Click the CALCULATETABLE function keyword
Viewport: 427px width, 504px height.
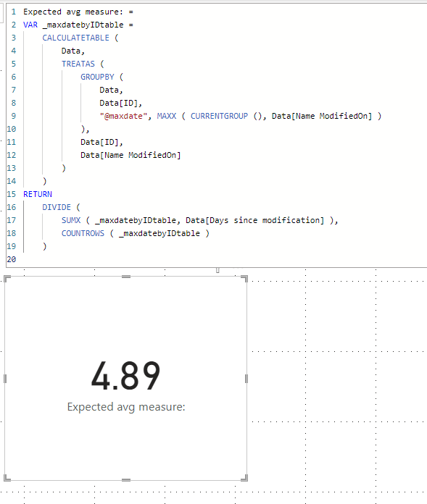click(75, 38)
